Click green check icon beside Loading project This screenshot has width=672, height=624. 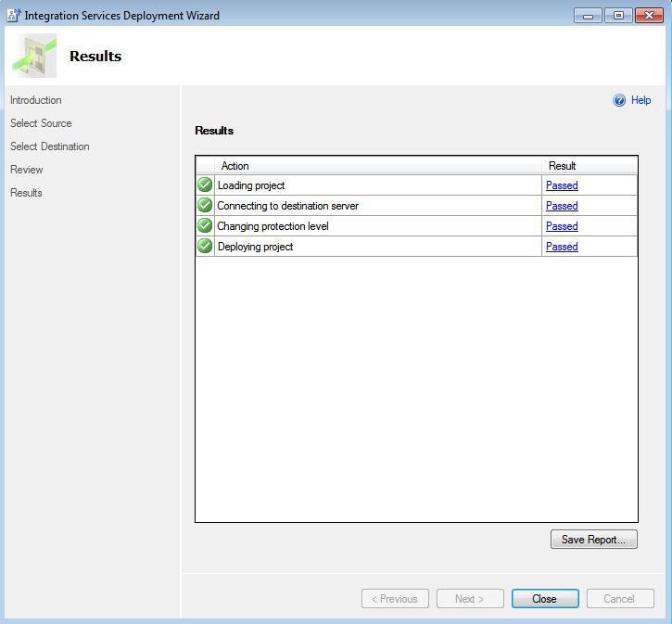[x=205, y=185]
